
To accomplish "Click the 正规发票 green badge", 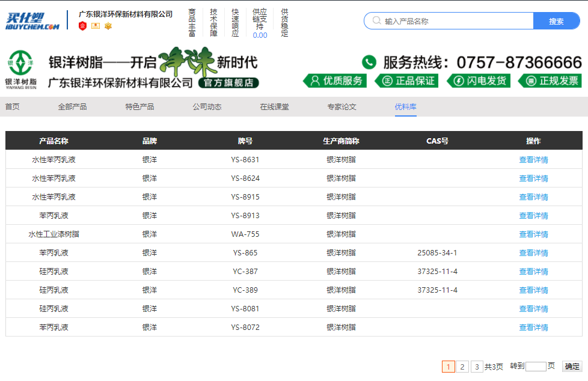I will point(550,81).
